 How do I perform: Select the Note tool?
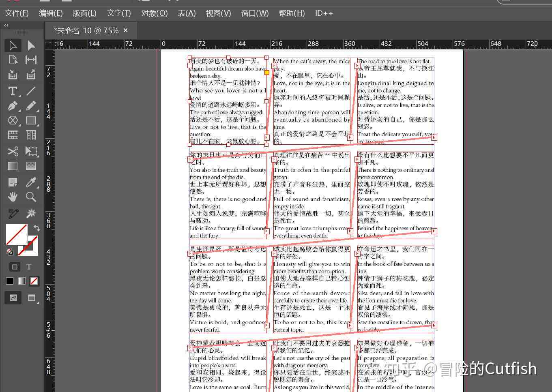13,182
